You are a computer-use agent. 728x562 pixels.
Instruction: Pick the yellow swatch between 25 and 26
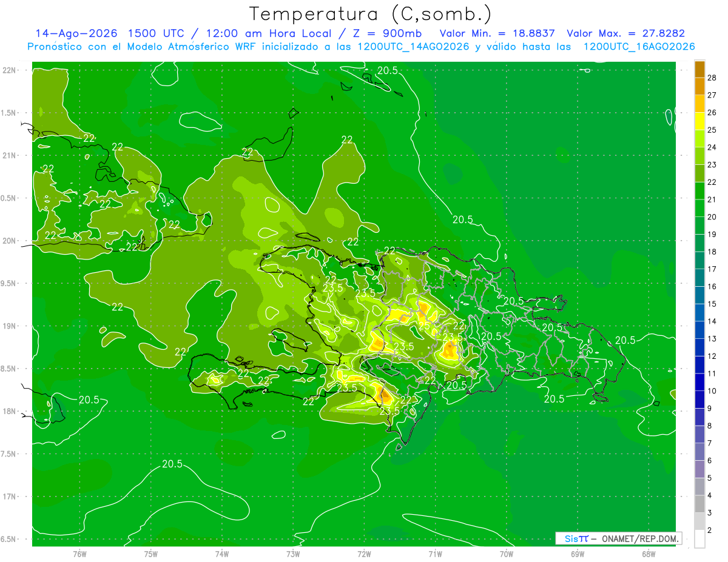click(699, 122)
